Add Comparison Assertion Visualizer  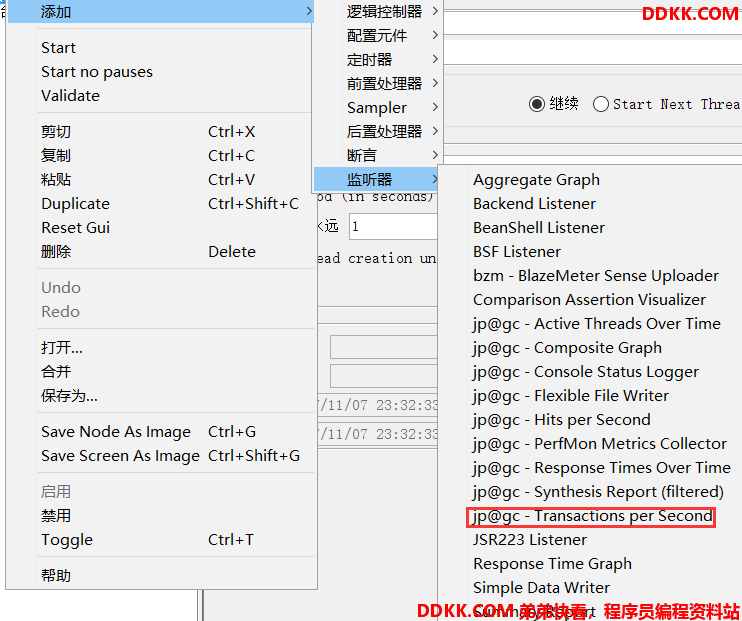pyautogui.click(x=589, y=300)
